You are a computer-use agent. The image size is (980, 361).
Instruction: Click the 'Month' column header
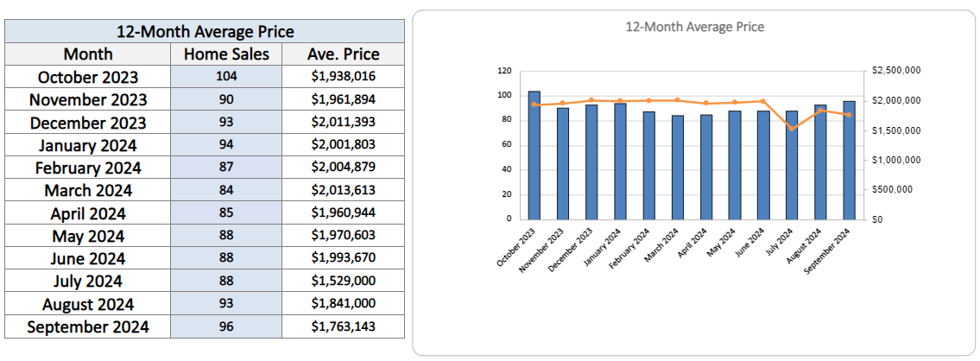point(88,54)
